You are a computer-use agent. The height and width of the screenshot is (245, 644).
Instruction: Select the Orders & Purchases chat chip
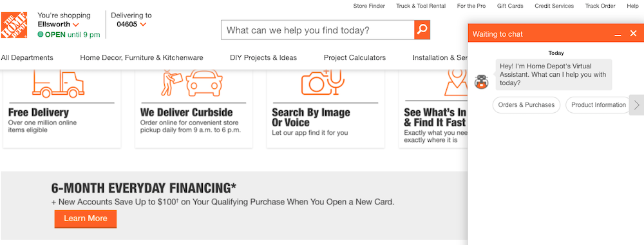(x=526, y=105)
